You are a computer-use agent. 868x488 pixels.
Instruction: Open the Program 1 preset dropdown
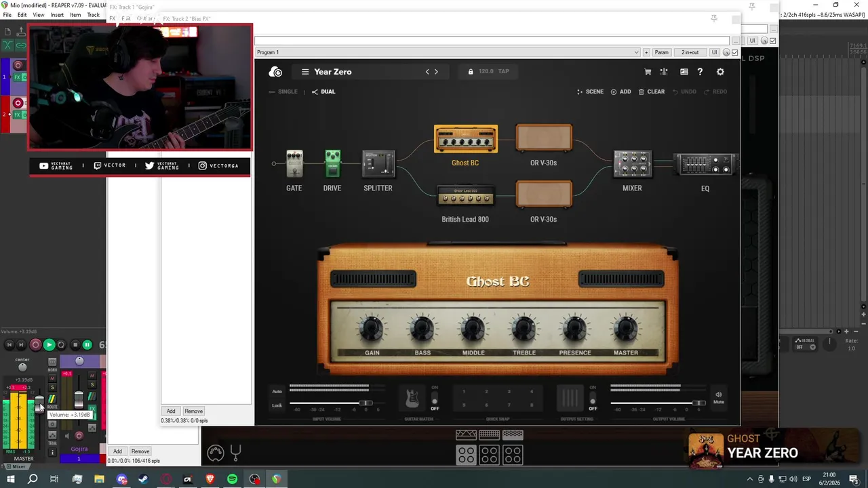[448, 52]
